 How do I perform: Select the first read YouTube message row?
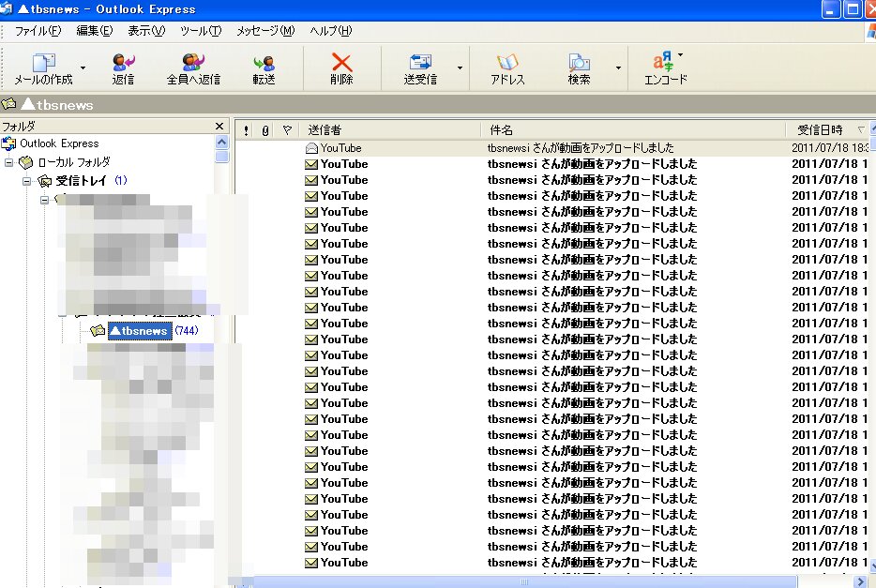tap(552, 148)
